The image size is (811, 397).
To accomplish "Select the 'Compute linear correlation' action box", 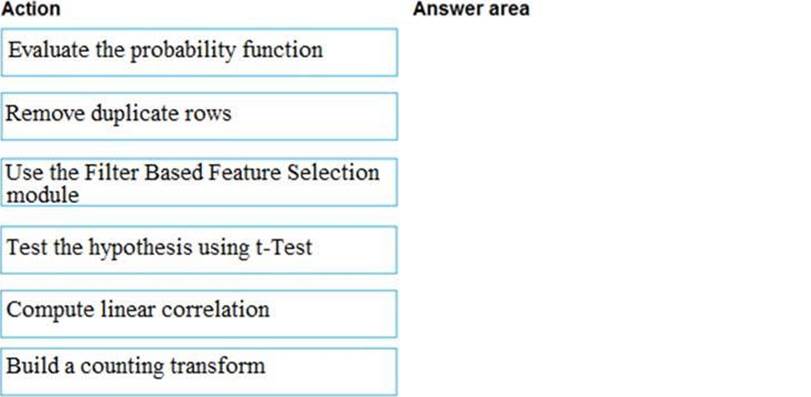I will 199,314.
